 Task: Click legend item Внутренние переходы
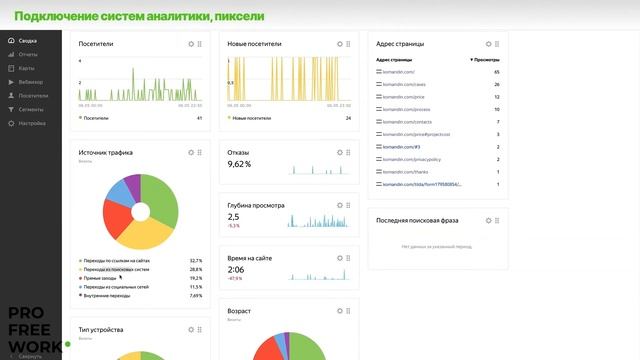click(x=107, y=296)
